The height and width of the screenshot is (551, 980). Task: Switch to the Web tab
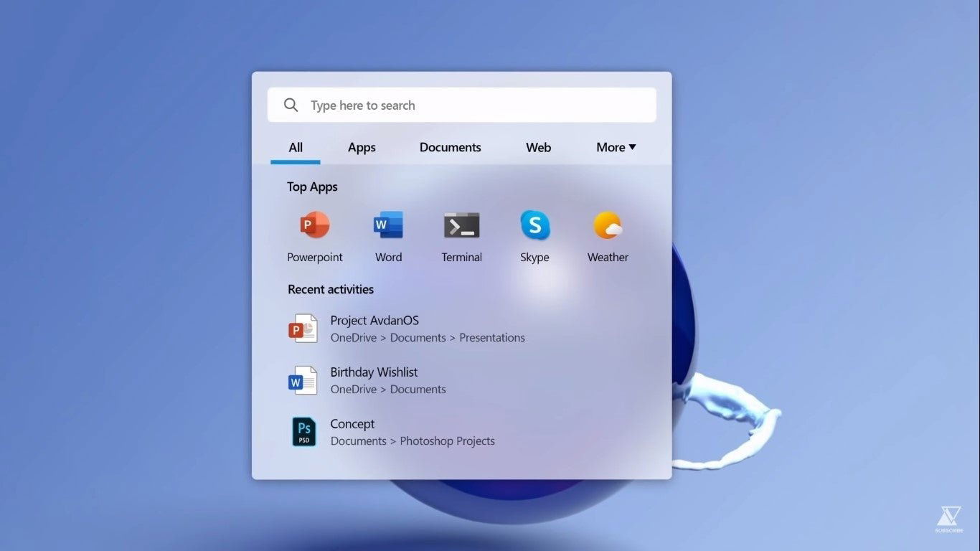pos(538,147)
